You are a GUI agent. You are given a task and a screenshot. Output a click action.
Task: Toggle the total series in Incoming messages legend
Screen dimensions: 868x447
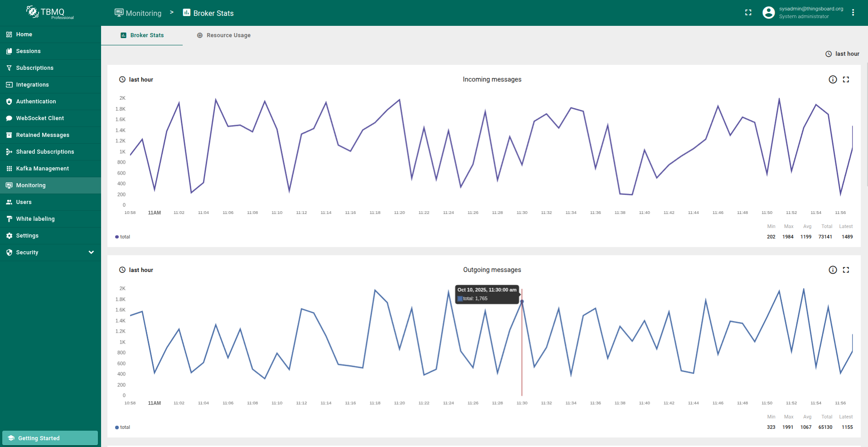[x=123, y=237]
